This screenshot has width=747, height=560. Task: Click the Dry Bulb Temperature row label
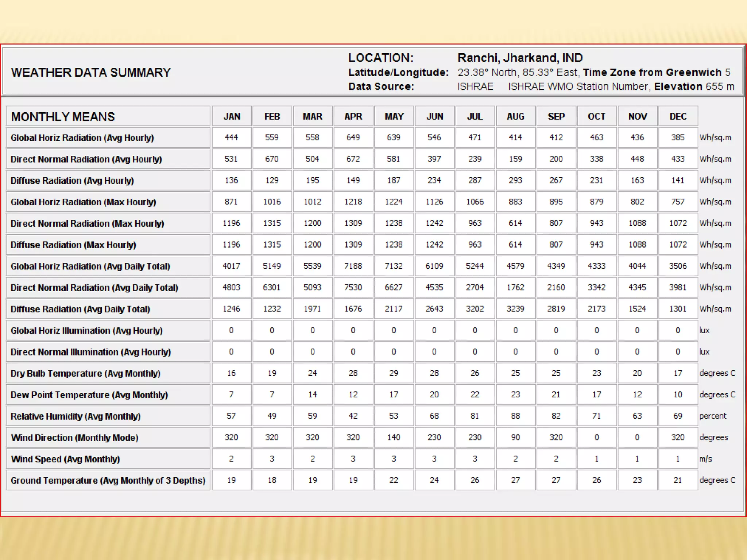85,373
